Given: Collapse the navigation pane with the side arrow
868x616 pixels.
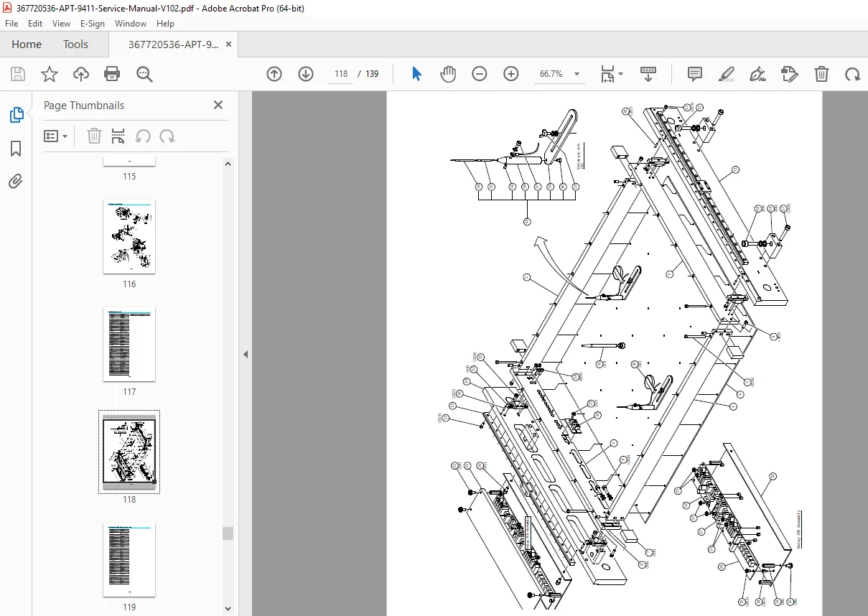Looking at the screenshot, I should click(x=246, y=354).
